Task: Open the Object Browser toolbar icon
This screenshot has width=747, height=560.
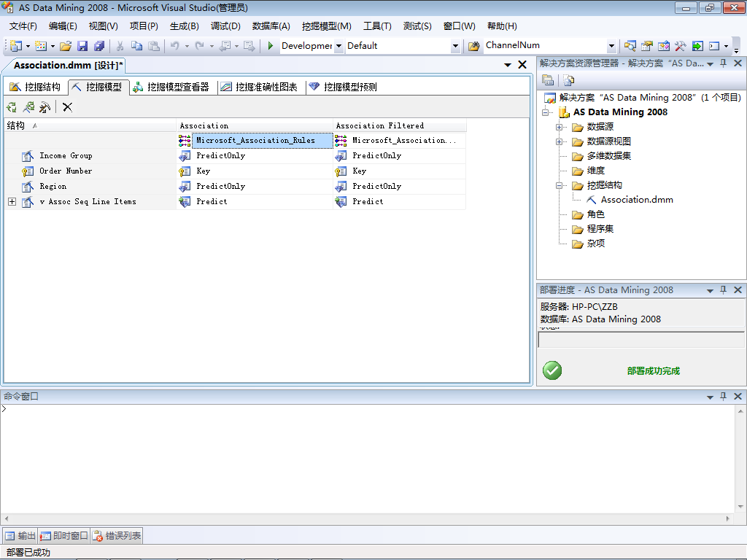Action: point(664,46)
